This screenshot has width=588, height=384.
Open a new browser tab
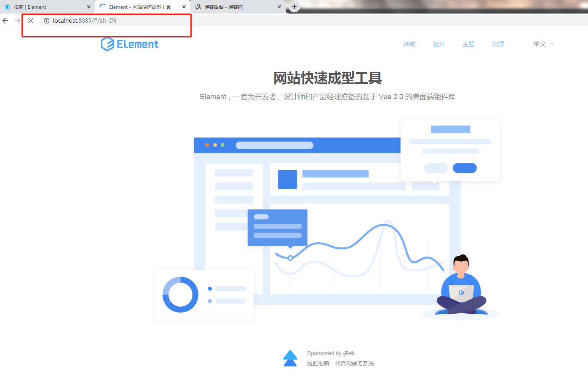tap(294, 7)
